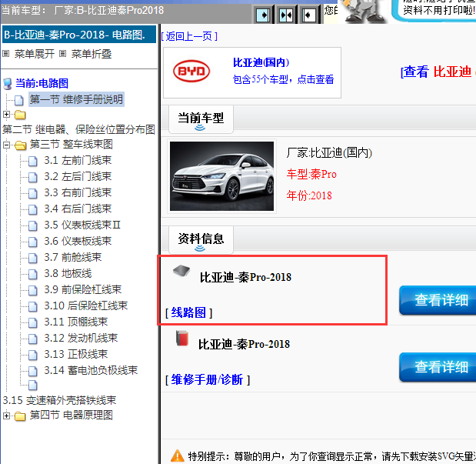Open the 线路图 link
The width and height of the screenshot is (476, 464).
tap(188, 312)
